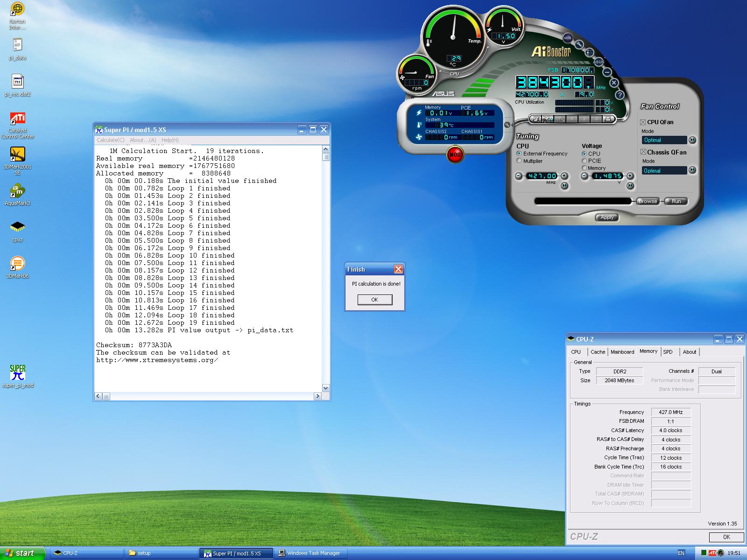Click the small blue NOS icon in AI Booster
The image size is (747, 560).
tap(567, 38)
